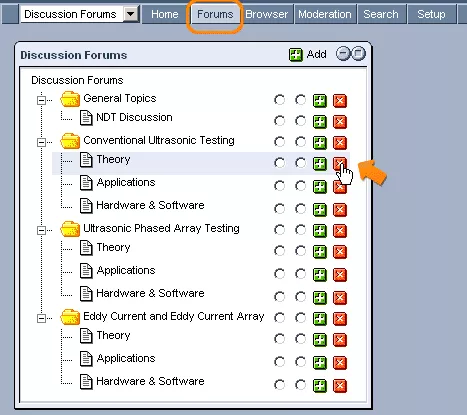
Task: Click green add icon for General Topics
Action: pyautogui.click(x=320, y=101)
